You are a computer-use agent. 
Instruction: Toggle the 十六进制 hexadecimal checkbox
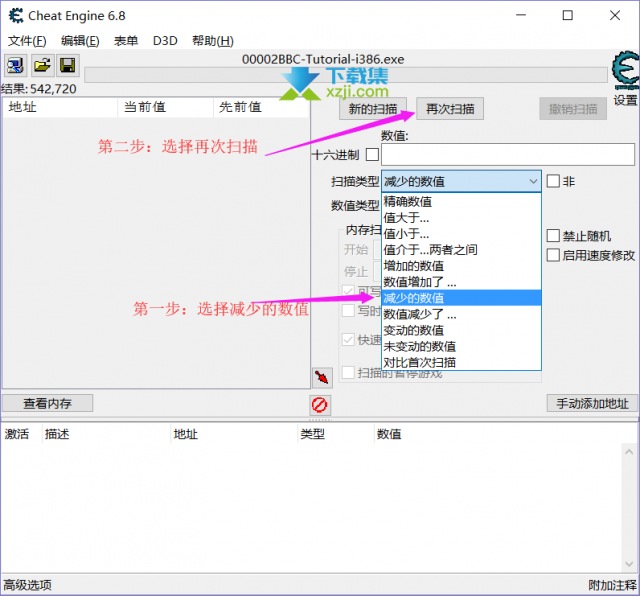(x=372, y=155)
